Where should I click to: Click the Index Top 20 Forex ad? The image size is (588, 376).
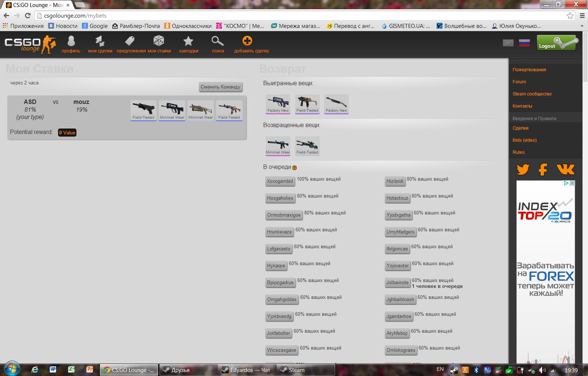tap(546, 272)
